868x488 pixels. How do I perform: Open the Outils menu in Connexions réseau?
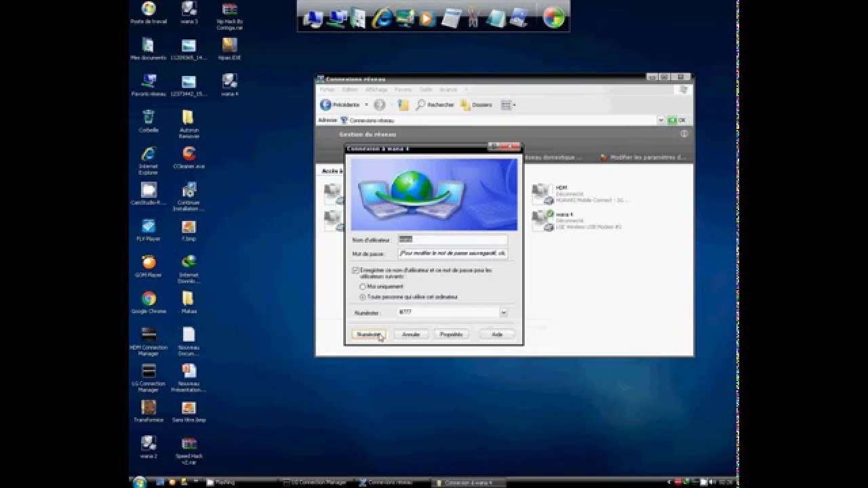pos(425,89)
